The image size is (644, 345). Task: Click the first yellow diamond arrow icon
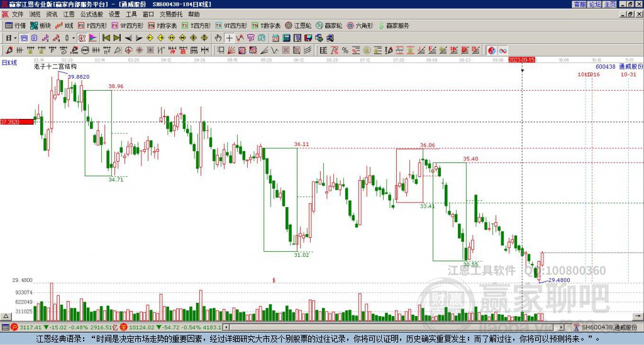coord(150,38)
